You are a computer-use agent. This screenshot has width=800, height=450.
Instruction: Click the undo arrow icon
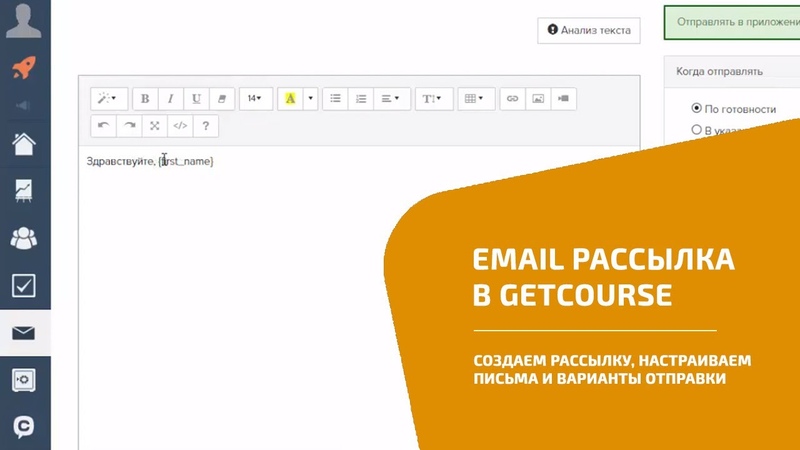(x=104, y=126)
